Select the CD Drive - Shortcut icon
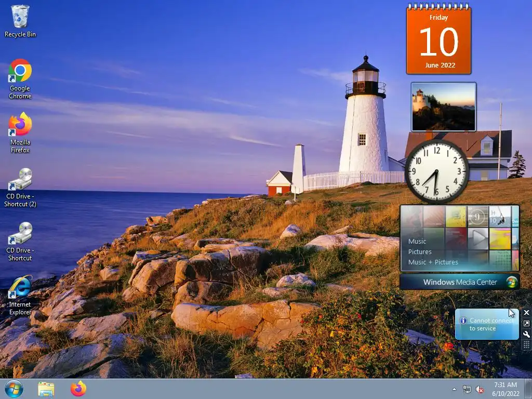 point(20,241)
